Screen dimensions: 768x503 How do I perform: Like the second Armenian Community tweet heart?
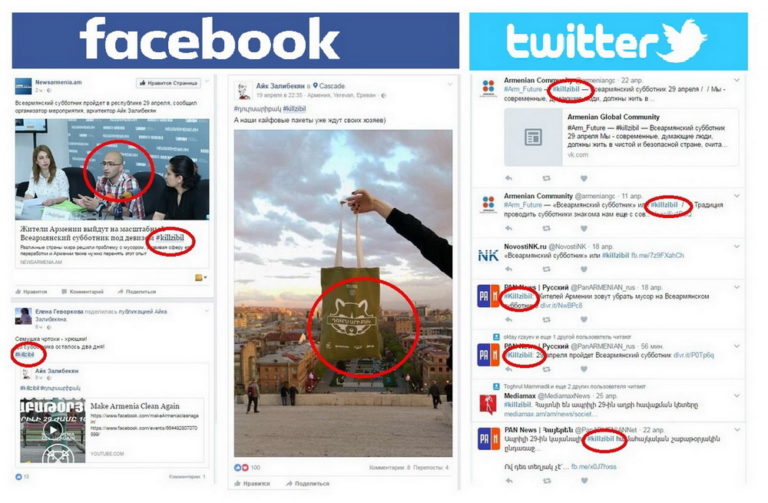583,228
